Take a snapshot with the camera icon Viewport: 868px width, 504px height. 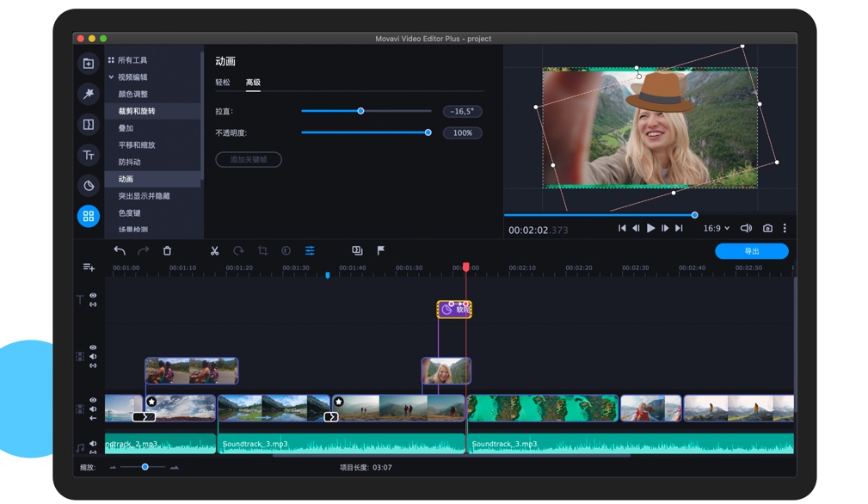click(x=768, y=228)
